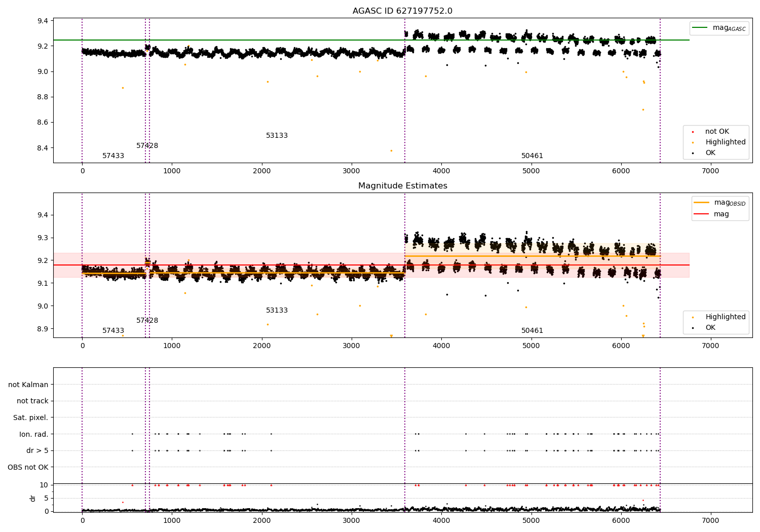Image resolution: width=760 pixels, height=532 pixels.
Task: Click label 57428 in Magnitude Estimates plot
Action: pyautogui.click(x=147, y=321)
